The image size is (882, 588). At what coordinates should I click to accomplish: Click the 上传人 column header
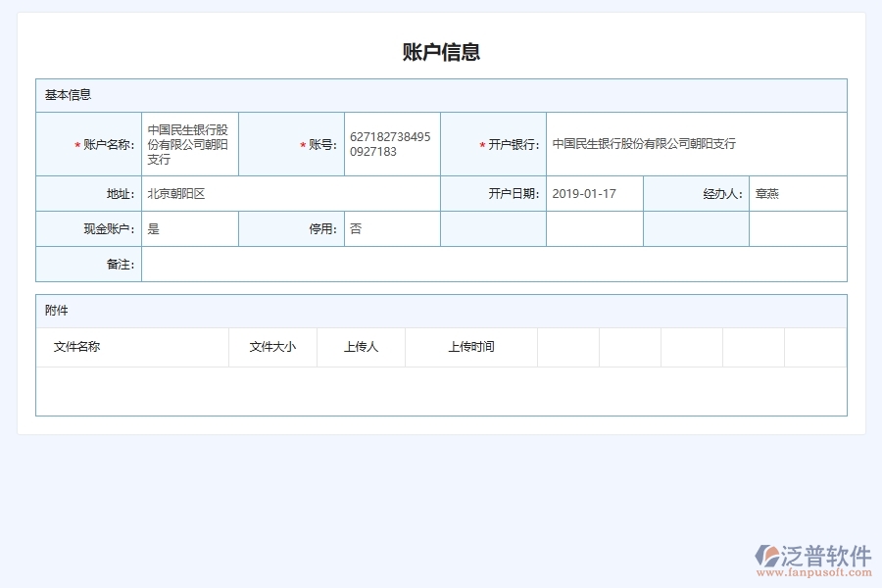coord(360,346)
